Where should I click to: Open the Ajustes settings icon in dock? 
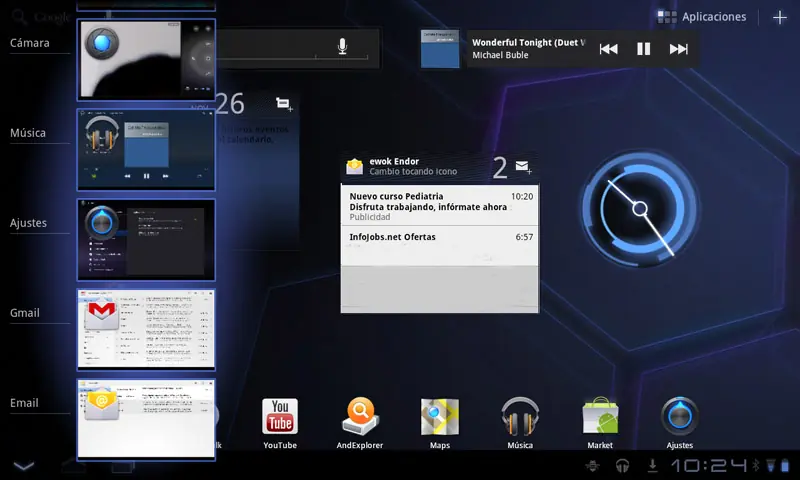coord(680,420)
